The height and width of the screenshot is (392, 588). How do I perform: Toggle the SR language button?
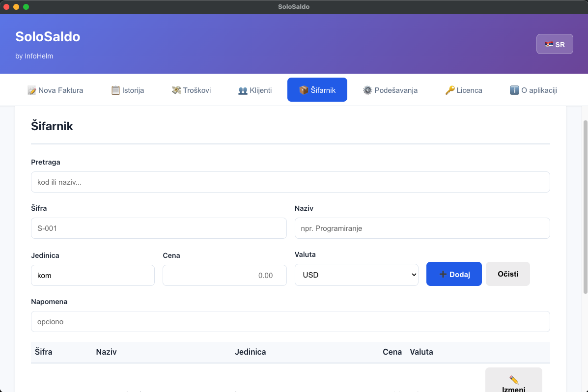(x=555, y=44)
